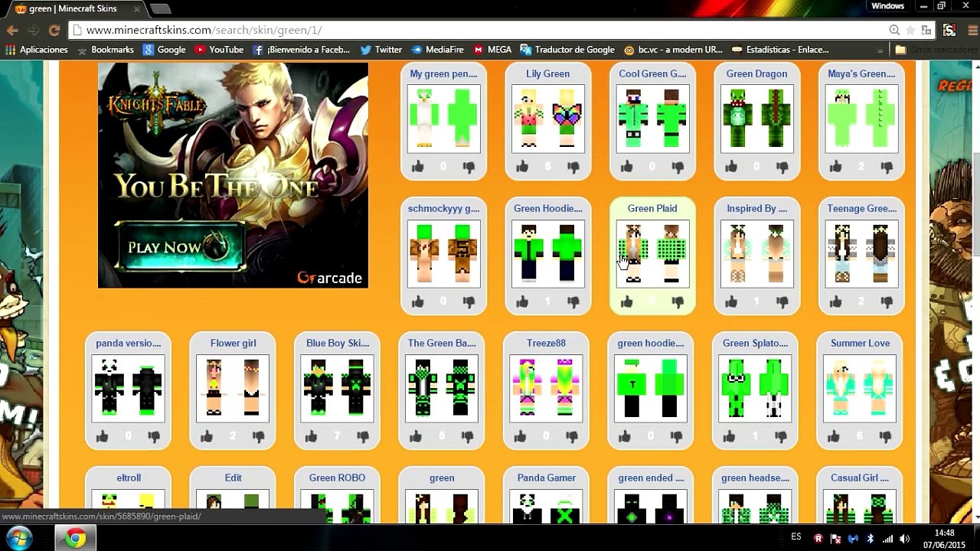
Task: Like the Lily Green skin
Action: click(522, 167)
